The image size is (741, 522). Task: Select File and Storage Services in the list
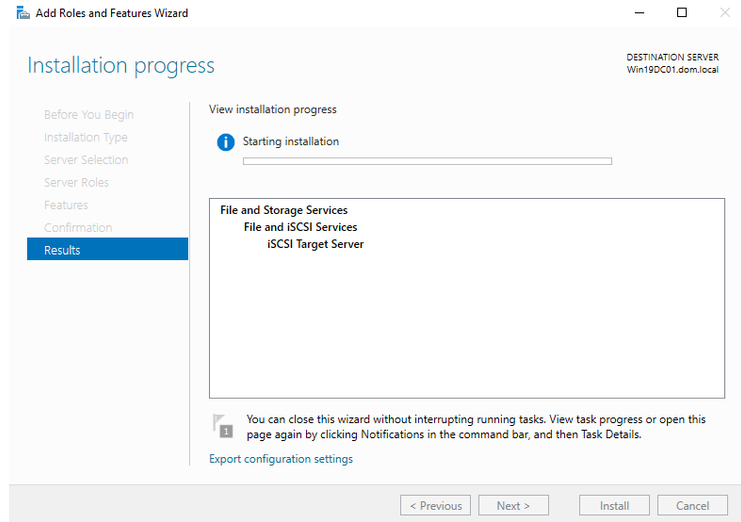tap(284, 211)
